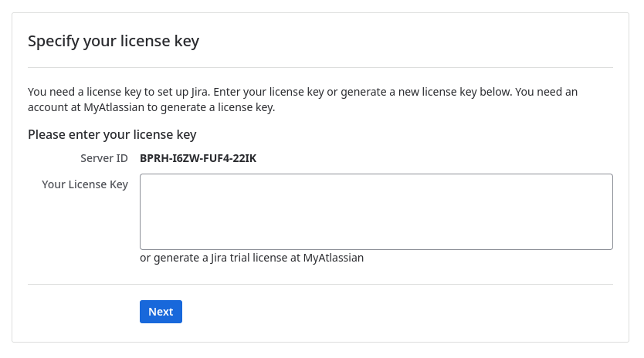Click the server ID value BPRH-I6ZW-FUF4-22IK
This screenshot has width=644, height=358.
pyautogui.click(x=198, y=158)
